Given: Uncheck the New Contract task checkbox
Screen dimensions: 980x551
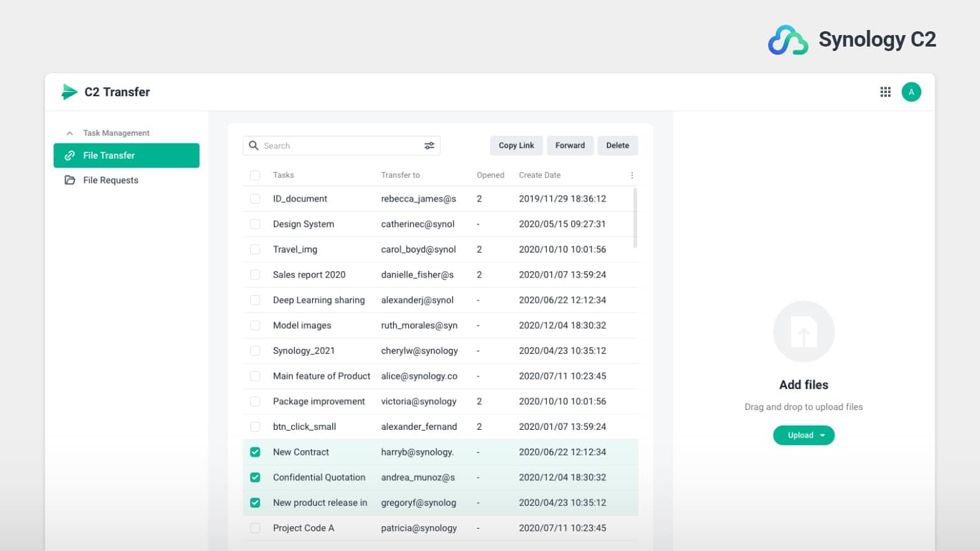Looking at the screenshot, I should 255,452.
